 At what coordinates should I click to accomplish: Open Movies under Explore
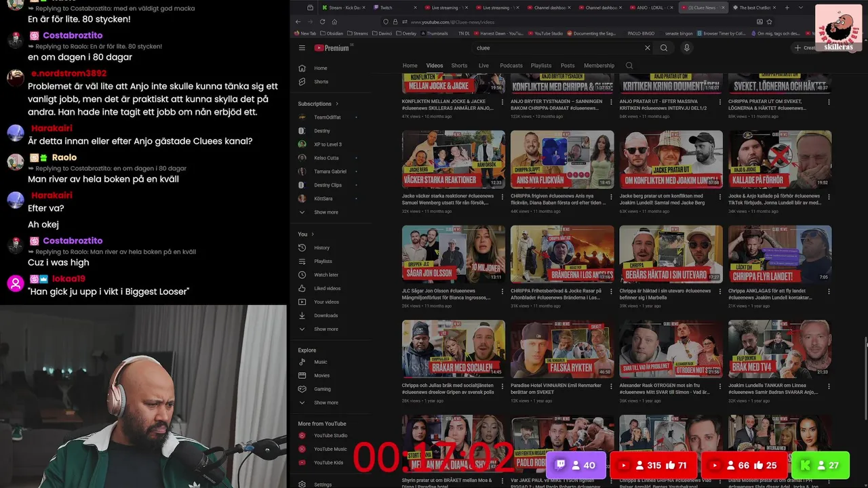tap(321, 375)
